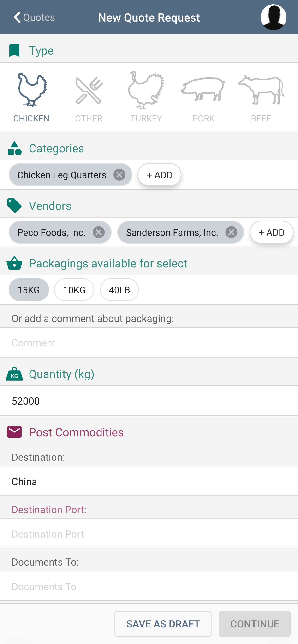This screenshot has width=298, height=644.
Task: Pick the Pork type icon
Action: (203, 89)
